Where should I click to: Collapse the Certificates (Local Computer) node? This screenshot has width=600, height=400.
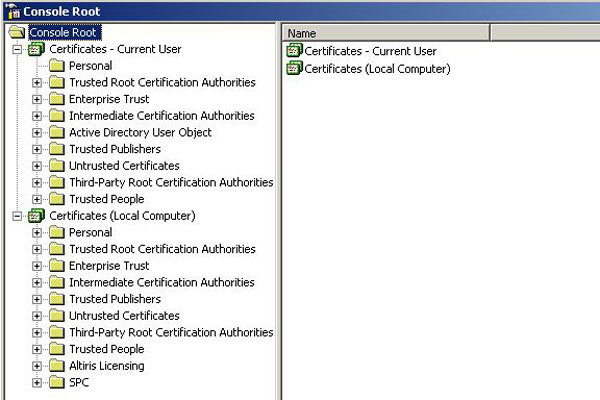(x=17, y=216)
